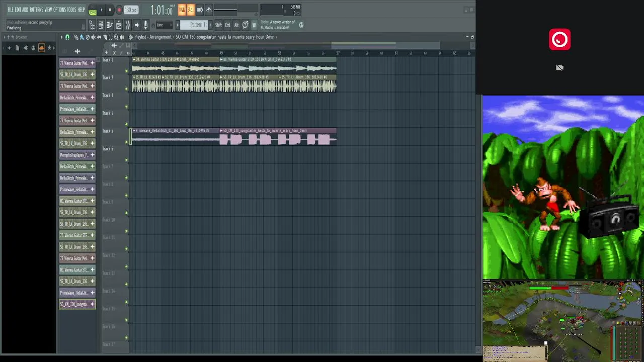Click the Alt key button
644x362 pixels.
236,25
